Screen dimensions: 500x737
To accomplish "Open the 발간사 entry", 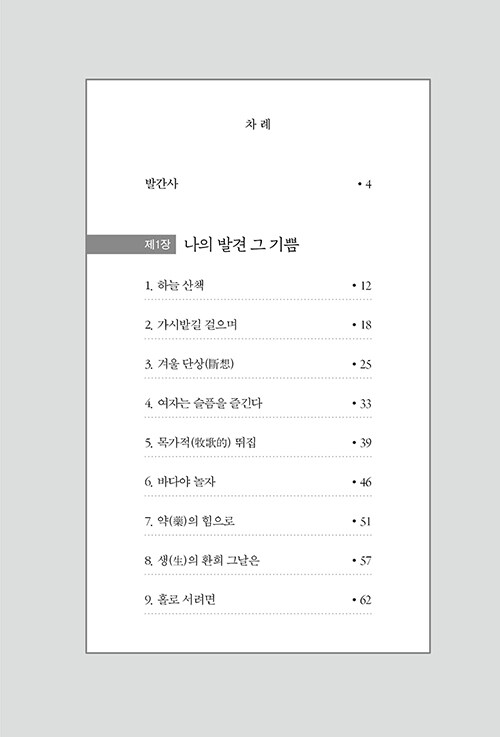I will coord(161,183).
